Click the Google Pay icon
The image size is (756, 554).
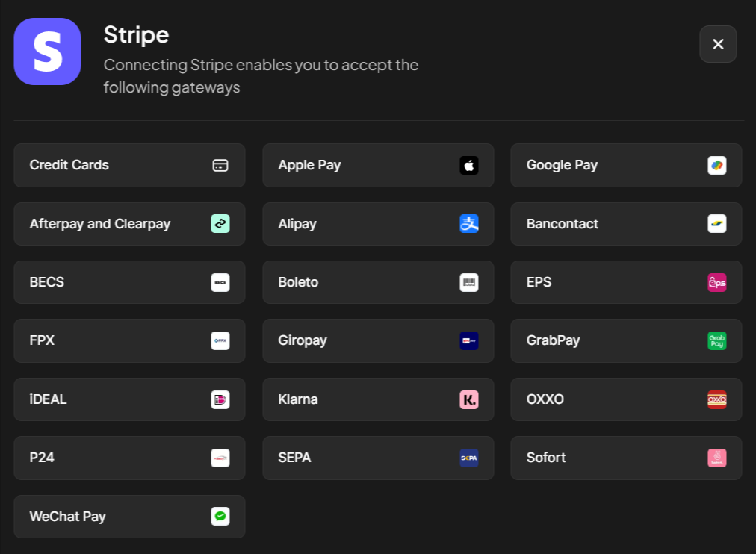point(716,165)
